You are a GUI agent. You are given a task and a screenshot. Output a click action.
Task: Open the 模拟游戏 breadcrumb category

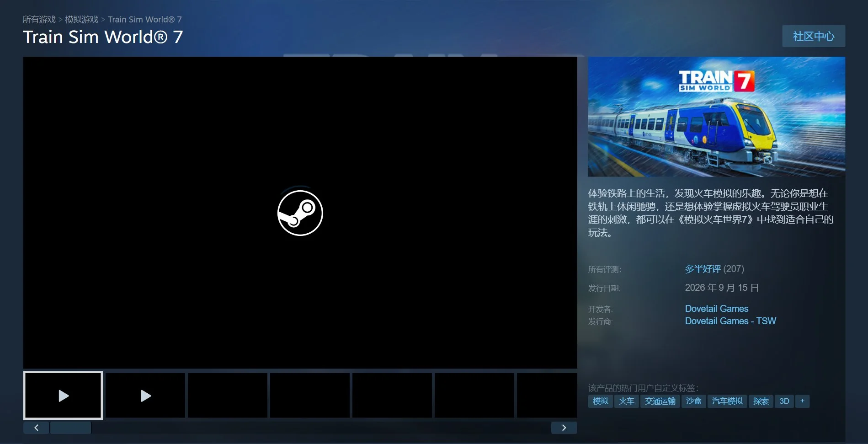81,20
